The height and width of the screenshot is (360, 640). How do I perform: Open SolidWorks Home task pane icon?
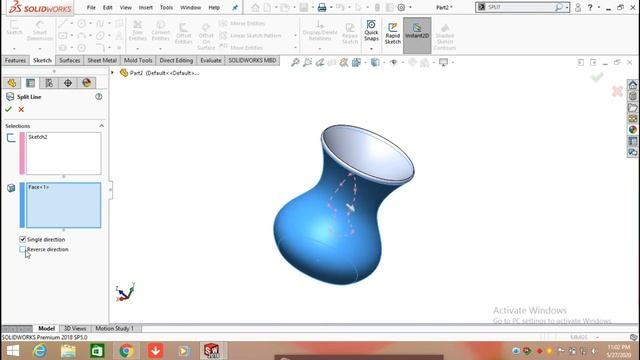point(633,85)
